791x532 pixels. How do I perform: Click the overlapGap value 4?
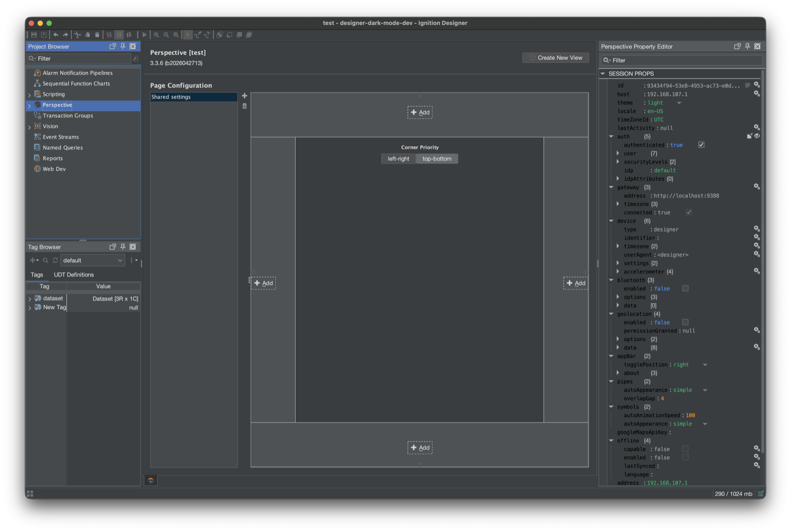point(662,399)
